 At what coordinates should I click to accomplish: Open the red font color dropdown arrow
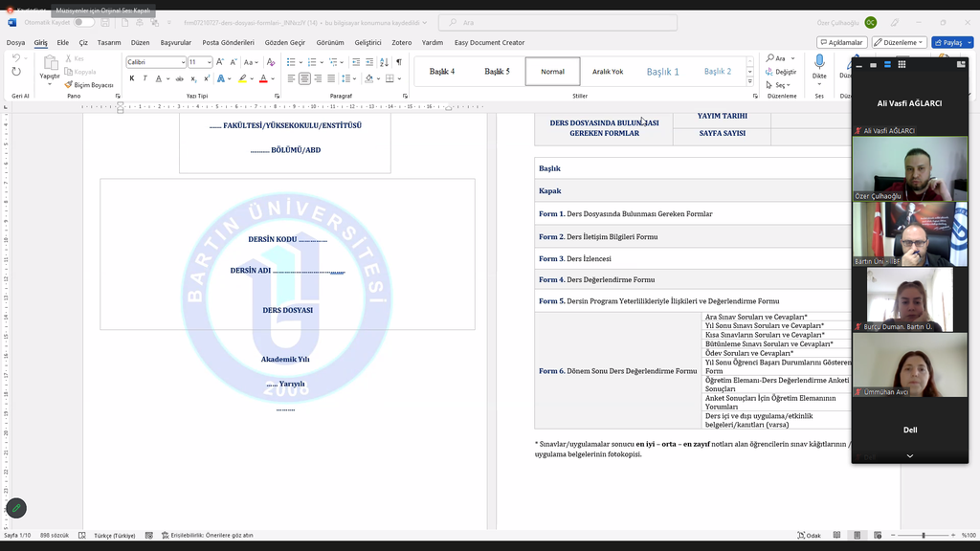tap(273, 78)
